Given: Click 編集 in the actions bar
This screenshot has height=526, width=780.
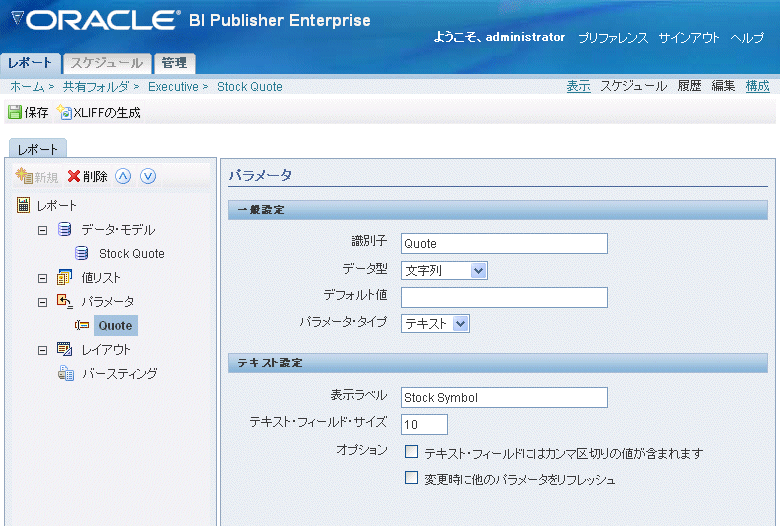Looking at the screenshot, I should point(723,86).
